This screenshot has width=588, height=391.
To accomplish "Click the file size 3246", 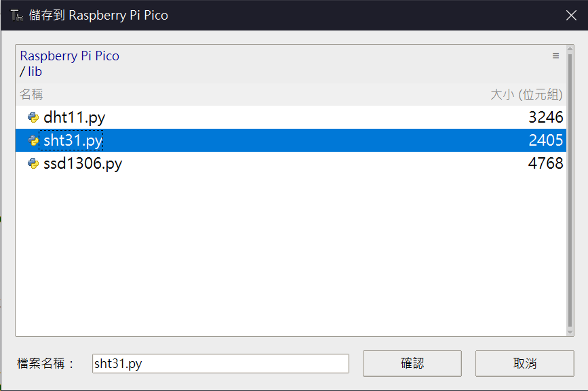I will click(x=546, y=117).
